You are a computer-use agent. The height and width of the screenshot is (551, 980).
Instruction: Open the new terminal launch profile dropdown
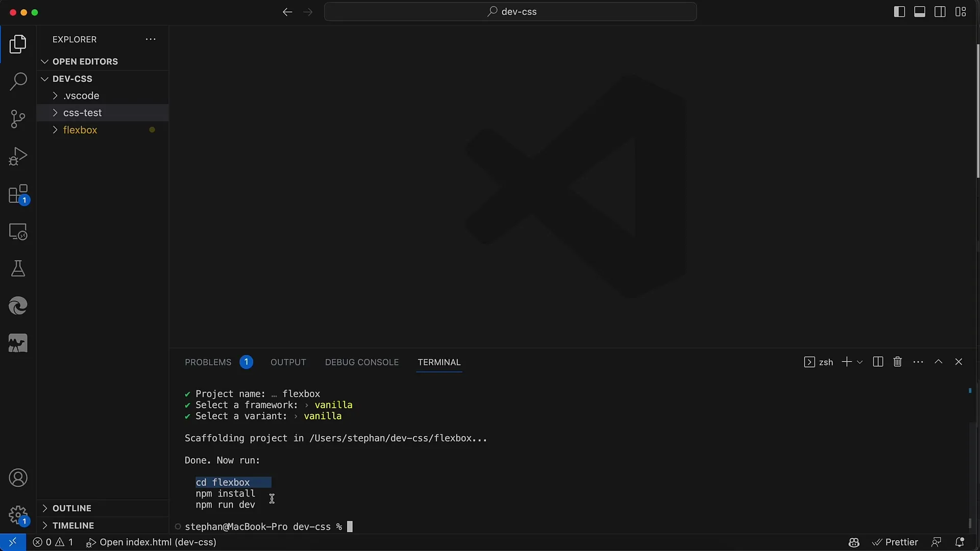coord(860,362)
